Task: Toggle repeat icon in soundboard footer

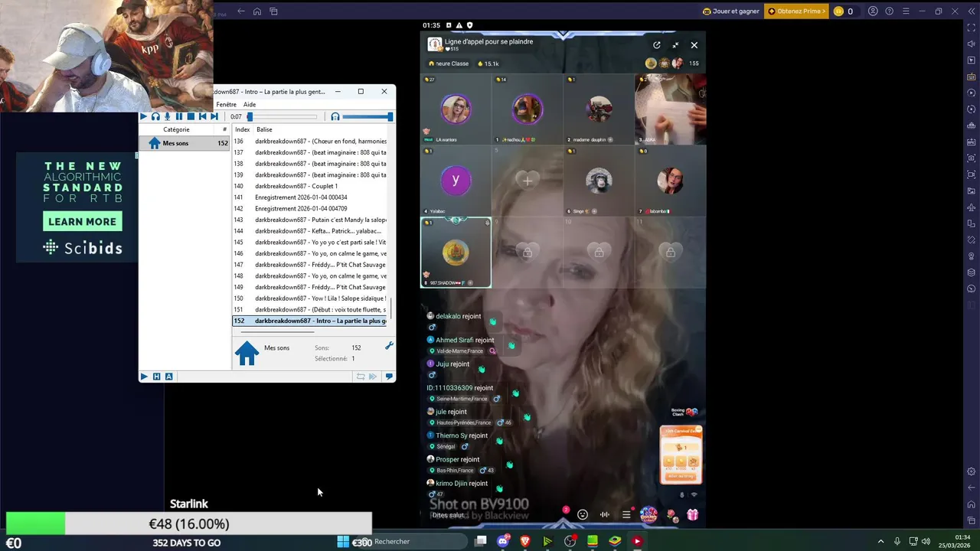Action: (361, 377)
